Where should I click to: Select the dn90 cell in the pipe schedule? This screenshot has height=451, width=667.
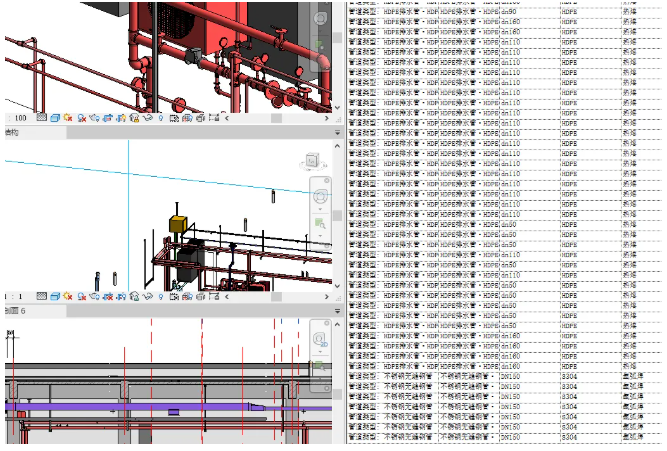click(530, 12)
